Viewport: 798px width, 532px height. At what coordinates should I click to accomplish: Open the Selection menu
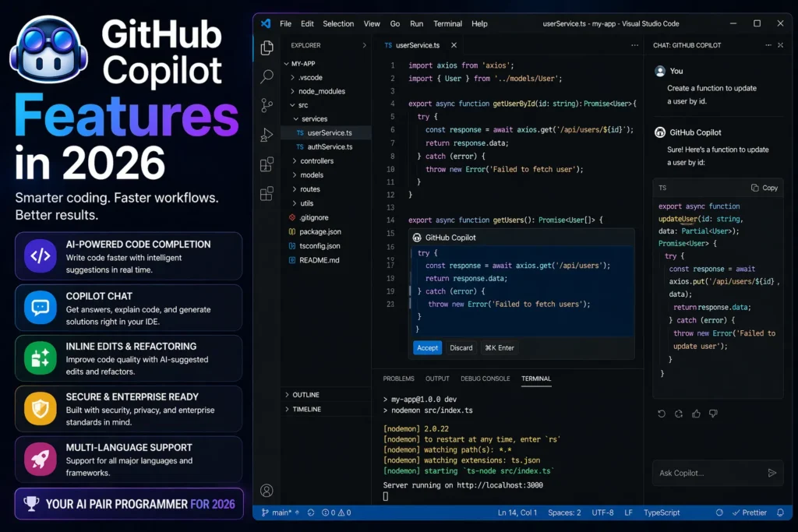pyautogui.click(x=338, y=23)
